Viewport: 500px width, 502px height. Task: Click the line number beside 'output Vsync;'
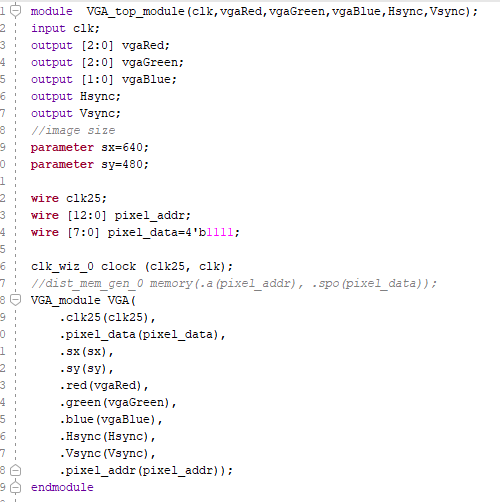(3, 113)
